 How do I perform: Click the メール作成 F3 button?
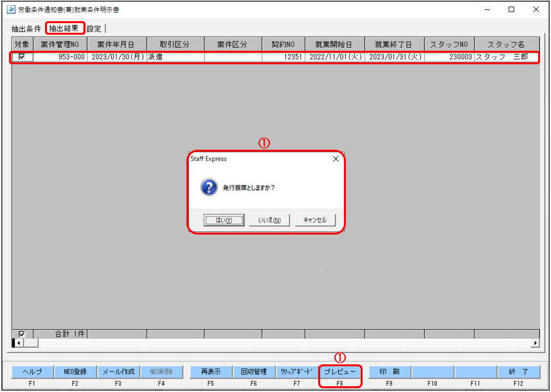coord(118,371)
